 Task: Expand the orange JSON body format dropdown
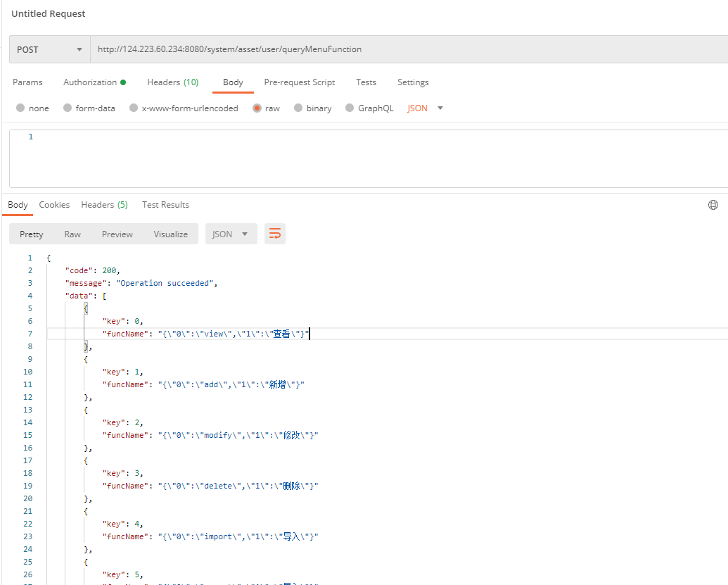(x=426, y=108)
